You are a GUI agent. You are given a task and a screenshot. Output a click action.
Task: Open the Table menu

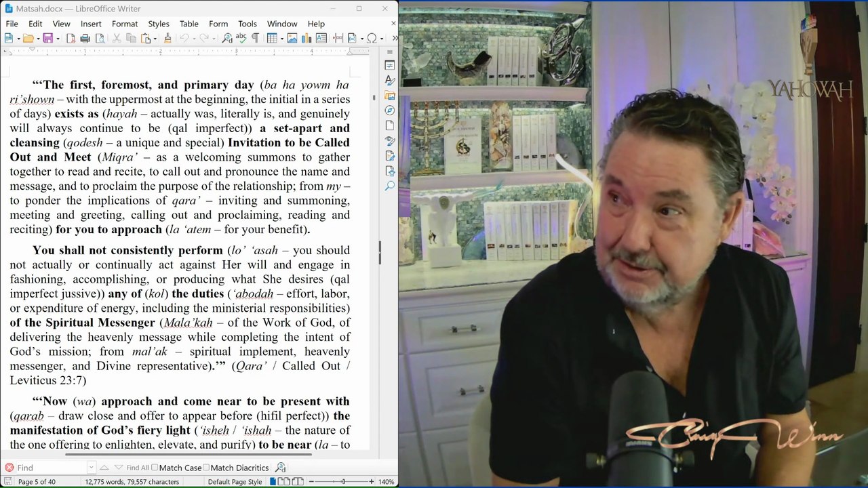click(189, 24)
